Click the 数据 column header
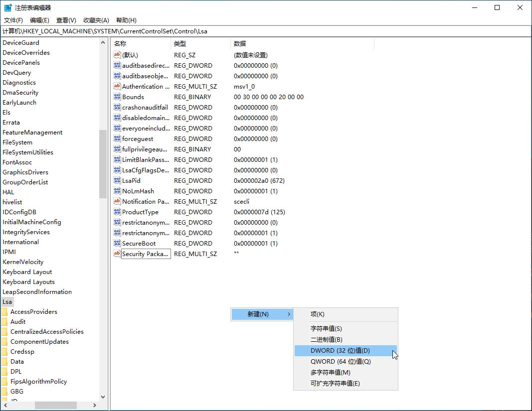The image size is (532, 411). (x=239, y=43)
